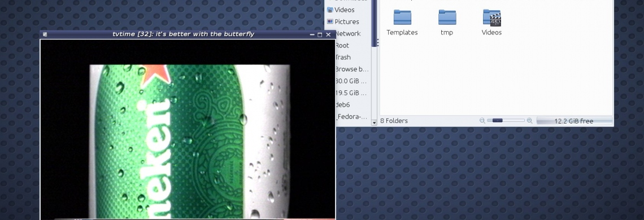
Task: Open the tvtime window menu icon
Action: [x=45, y=34]
